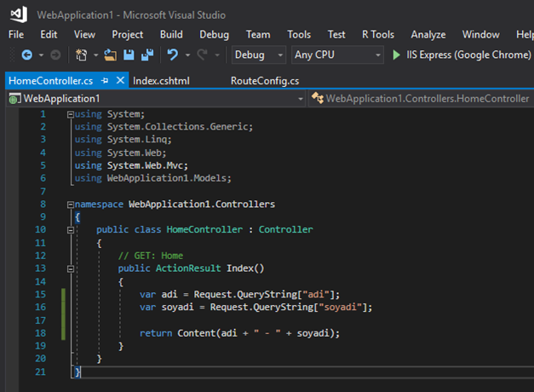Open the Window menu
534x392 pixels.
pyautogui.click(x=481, y=34)
